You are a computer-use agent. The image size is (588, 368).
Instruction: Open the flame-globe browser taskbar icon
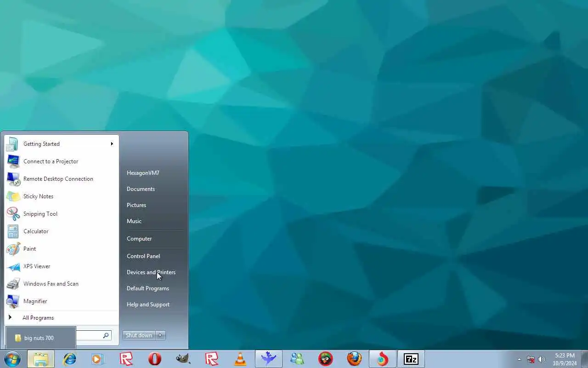tap(383, 359)
